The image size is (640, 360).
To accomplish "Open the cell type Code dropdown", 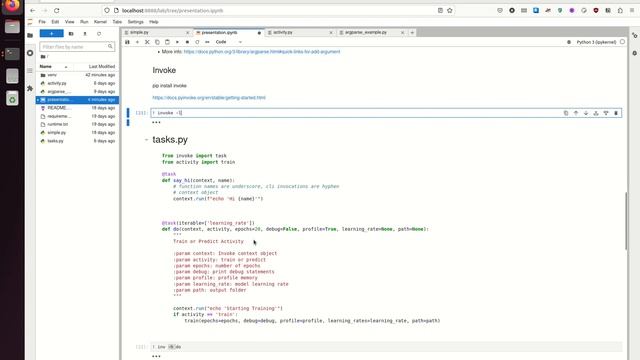I will click(229, 42).
